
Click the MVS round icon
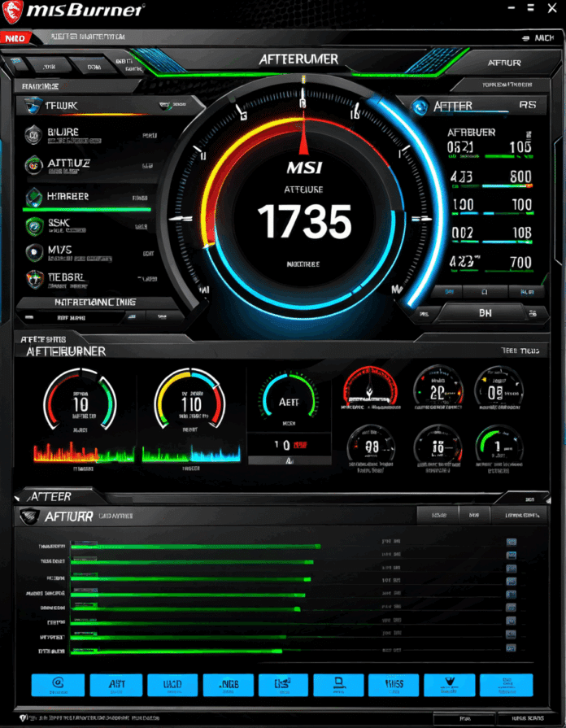pos(33,252)
